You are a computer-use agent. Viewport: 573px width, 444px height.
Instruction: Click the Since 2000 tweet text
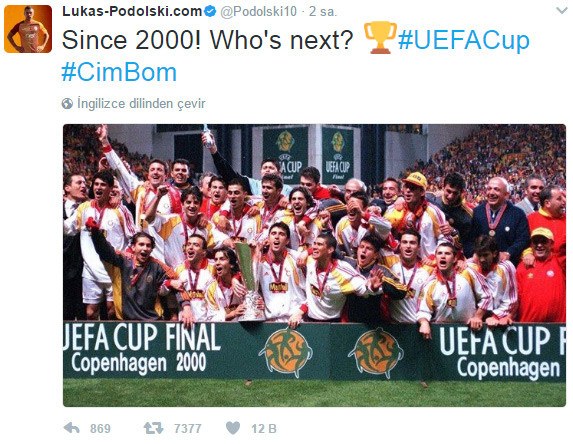(208, 39)
